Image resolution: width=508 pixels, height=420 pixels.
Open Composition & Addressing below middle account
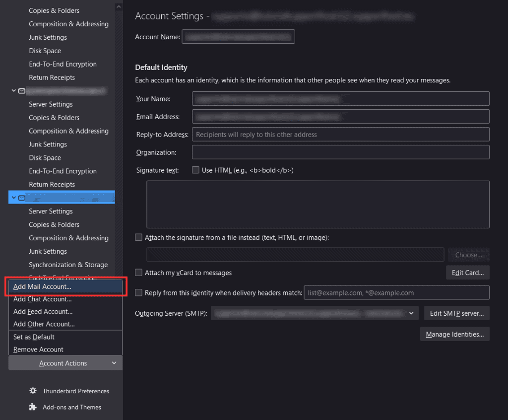[68, 131]
